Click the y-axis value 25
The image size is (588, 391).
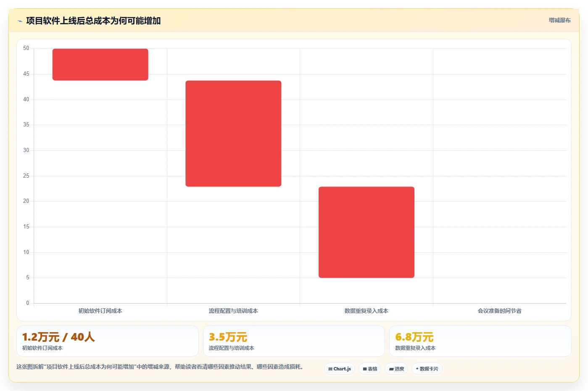26,176
